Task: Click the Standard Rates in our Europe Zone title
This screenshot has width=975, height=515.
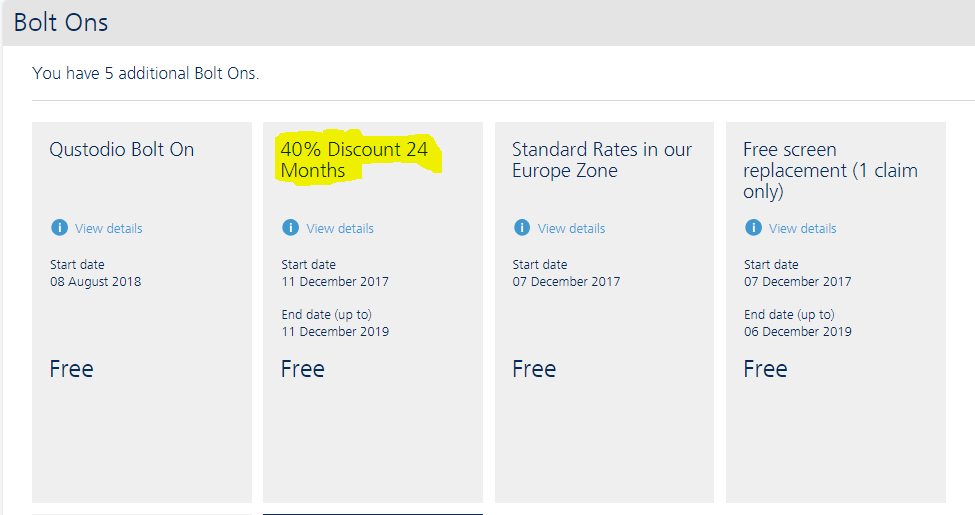Action: click(x=602, y=160)
